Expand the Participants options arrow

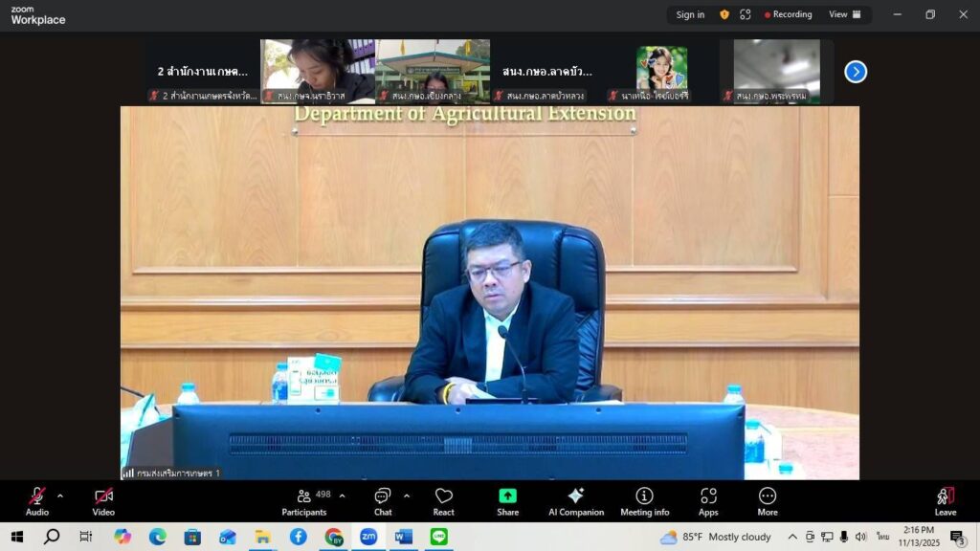pos(343,496)
